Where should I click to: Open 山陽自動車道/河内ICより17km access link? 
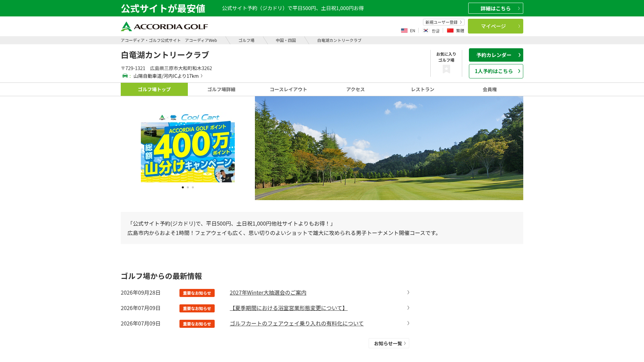point(168,76)
